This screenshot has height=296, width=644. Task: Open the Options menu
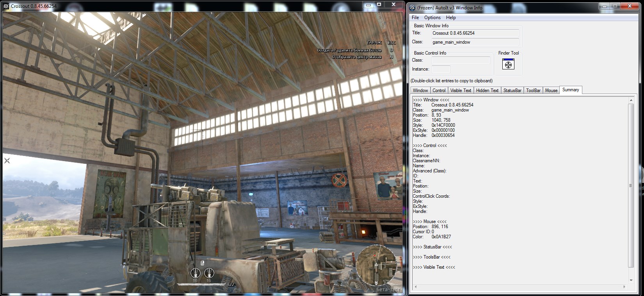click(x=432, y=18)
